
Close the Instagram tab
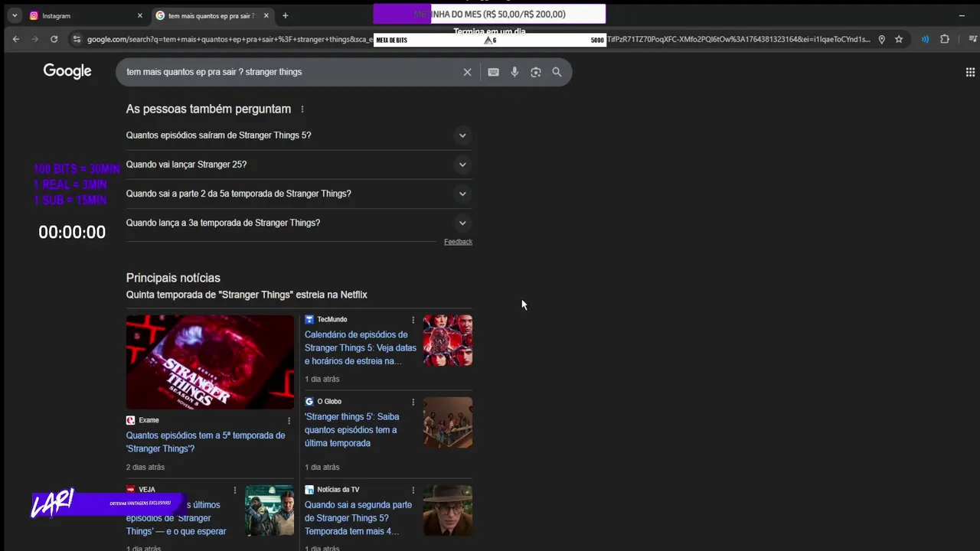[139, 15]
